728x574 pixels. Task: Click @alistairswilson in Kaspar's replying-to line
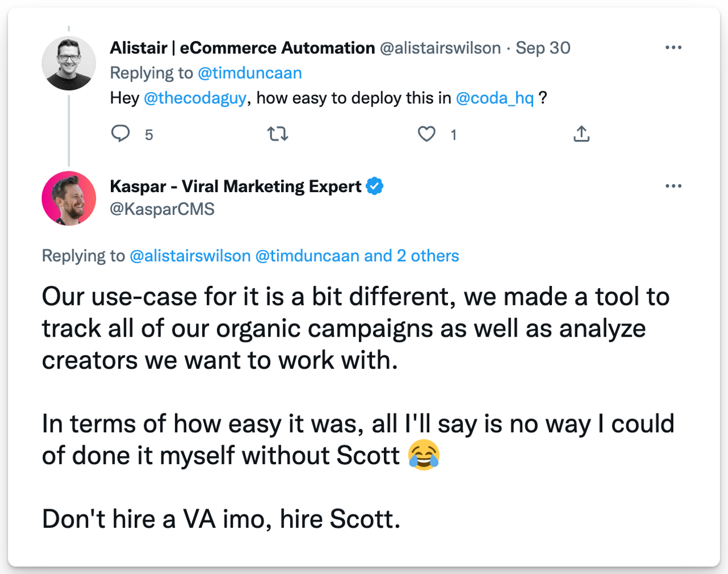click(x=190, y=256)
